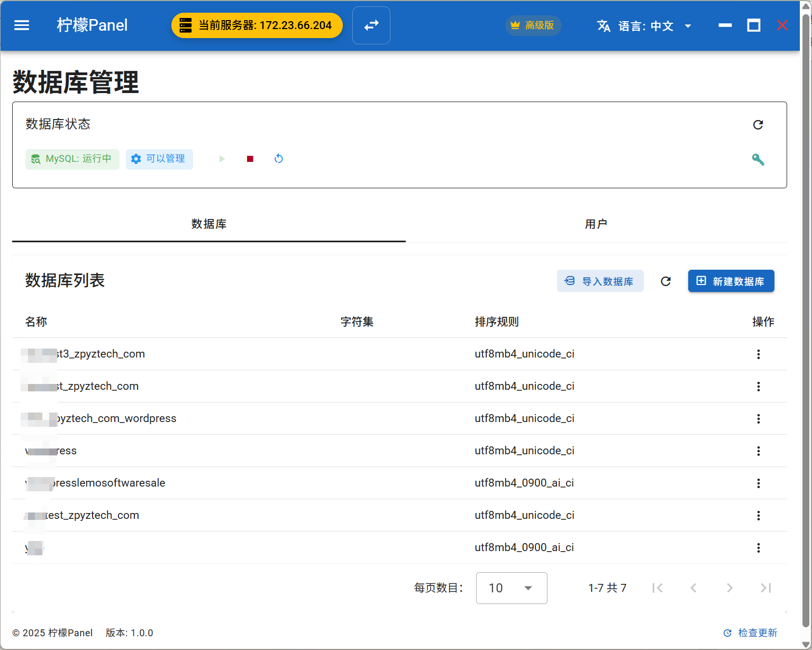The height and width of the screenshot is (650, 812).
Task: Select the 数据库 tab
Action: (209, 224)
